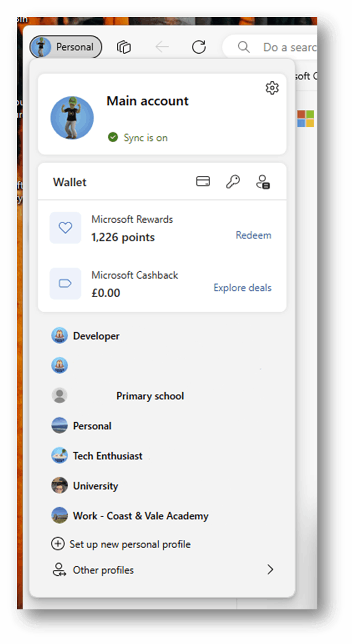The width and height of the screenshot is (352, 644).
Task: Click the browser refresh icon
Action: click(199, 47)
